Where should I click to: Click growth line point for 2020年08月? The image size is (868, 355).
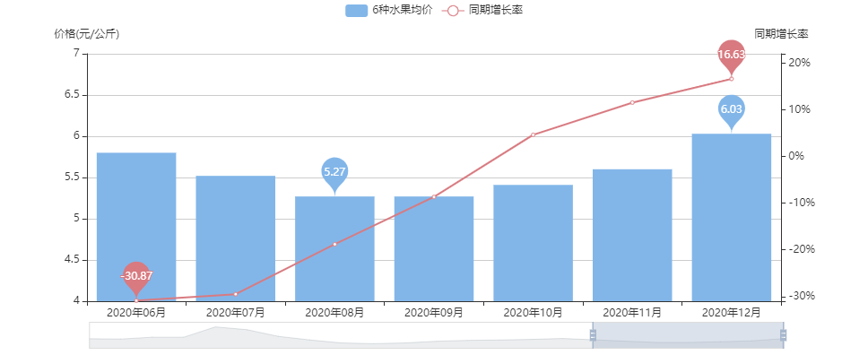click(x=334, y=244)
